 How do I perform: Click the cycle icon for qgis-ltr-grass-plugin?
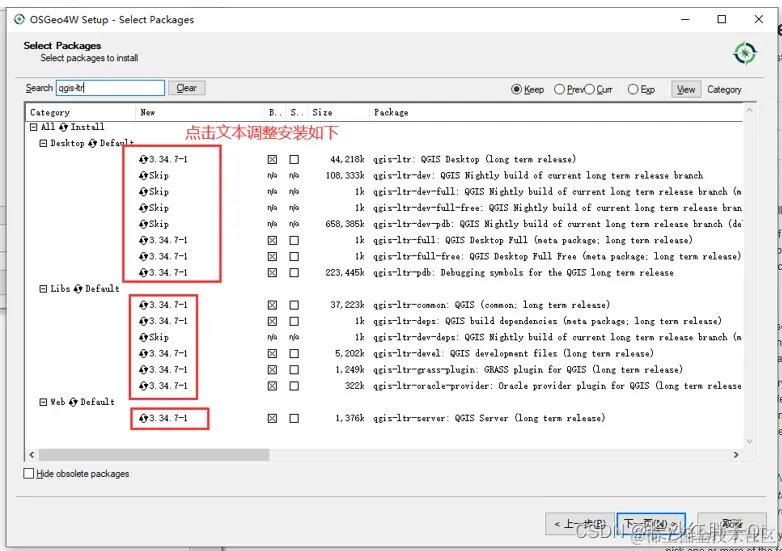143,369
